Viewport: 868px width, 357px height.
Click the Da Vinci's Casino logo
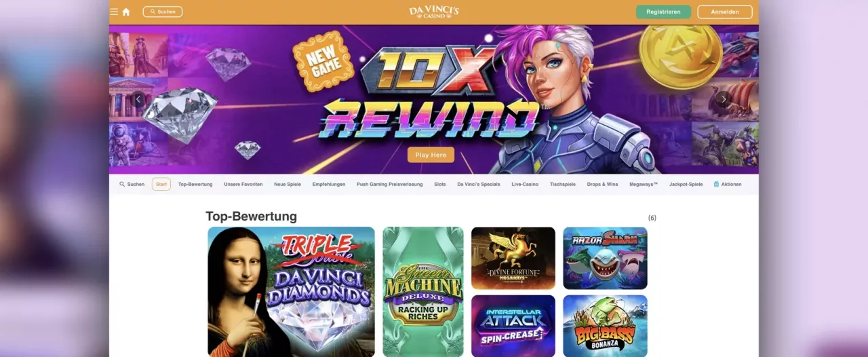[434, 12]
